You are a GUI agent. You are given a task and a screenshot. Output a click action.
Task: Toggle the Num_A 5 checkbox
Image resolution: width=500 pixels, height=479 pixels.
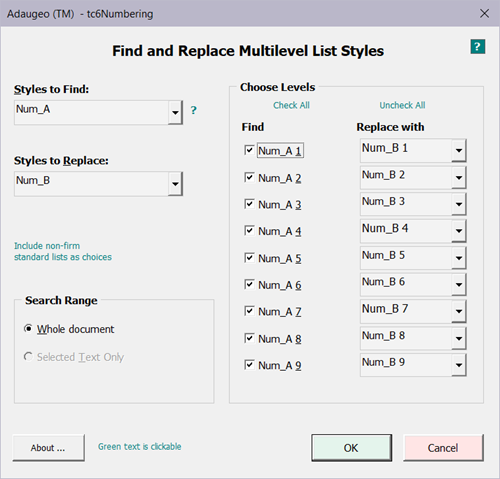point(249,258)
